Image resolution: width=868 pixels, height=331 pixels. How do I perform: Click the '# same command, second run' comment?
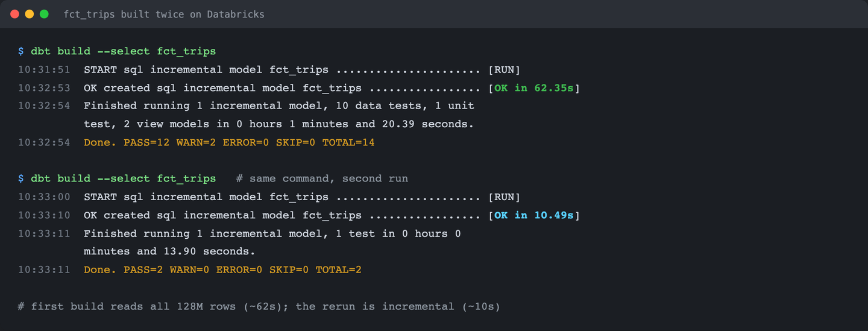click(x=322, y=178)
